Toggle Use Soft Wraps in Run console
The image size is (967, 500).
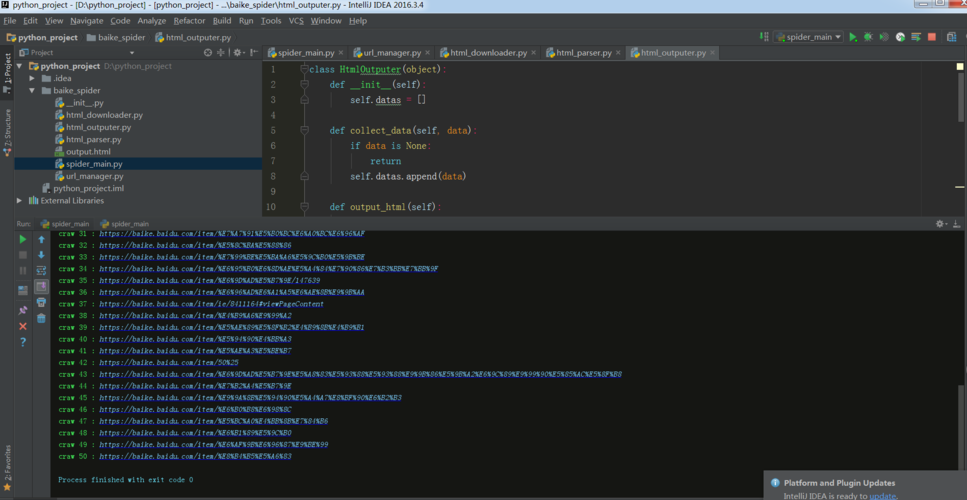coord(41,271)
